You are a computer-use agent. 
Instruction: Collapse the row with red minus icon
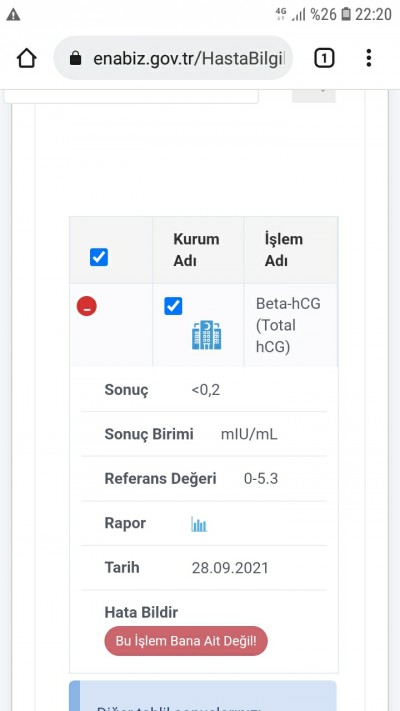pyautogui.click(x=87, y=306)
